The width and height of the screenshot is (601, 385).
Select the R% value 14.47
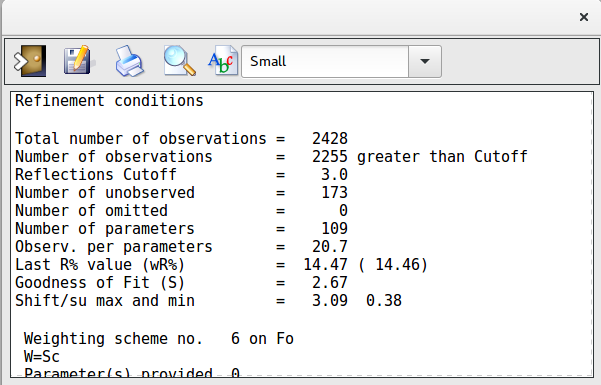click(325, 265)
